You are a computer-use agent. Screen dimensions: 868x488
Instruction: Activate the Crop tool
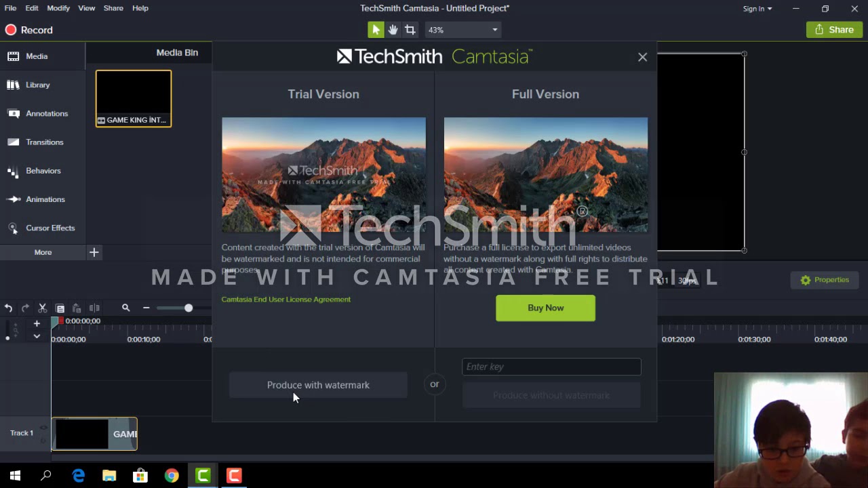[410, 30]
